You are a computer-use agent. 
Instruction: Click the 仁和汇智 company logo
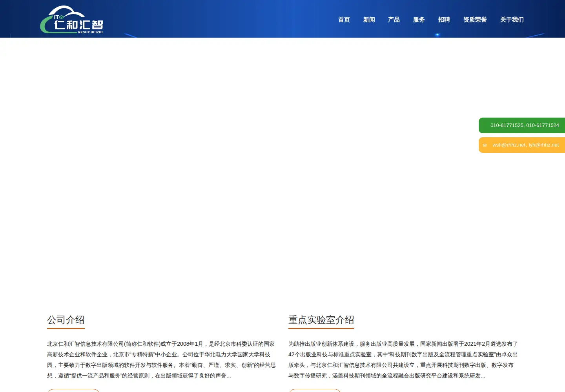[71, 20]
